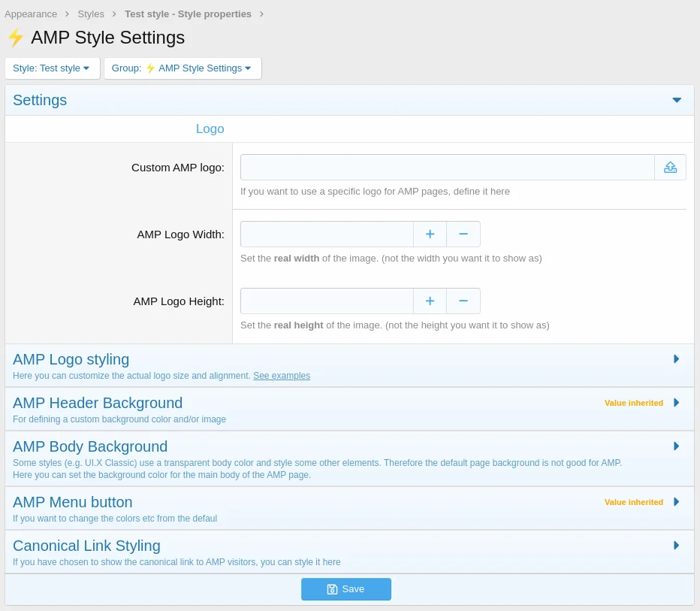Open the Style: Test style dropdown

pyautogui.click(x=52, y=68)
